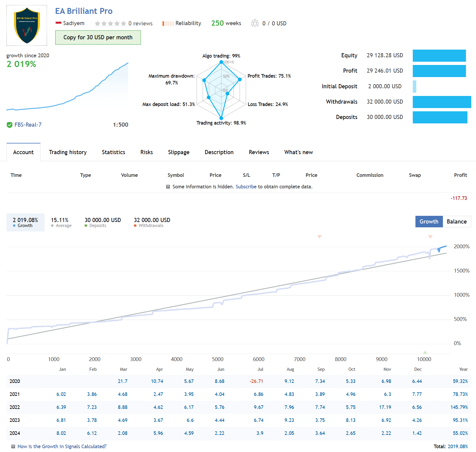Click the Equity blue bar
The image size is (476, 452).
tap(439, 56)
